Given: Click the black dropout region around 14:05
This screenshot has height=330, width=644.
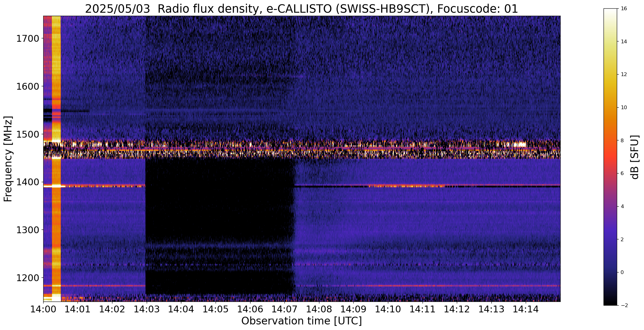Looking at the screenshot, I should pos(220,226).
